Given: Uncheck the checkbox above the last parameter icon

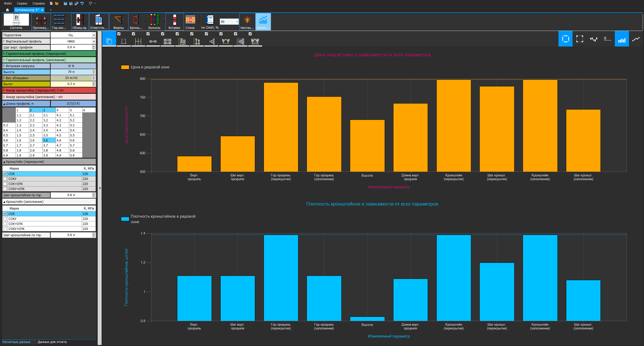Looking at the screenshot, I should click(250, 34).
